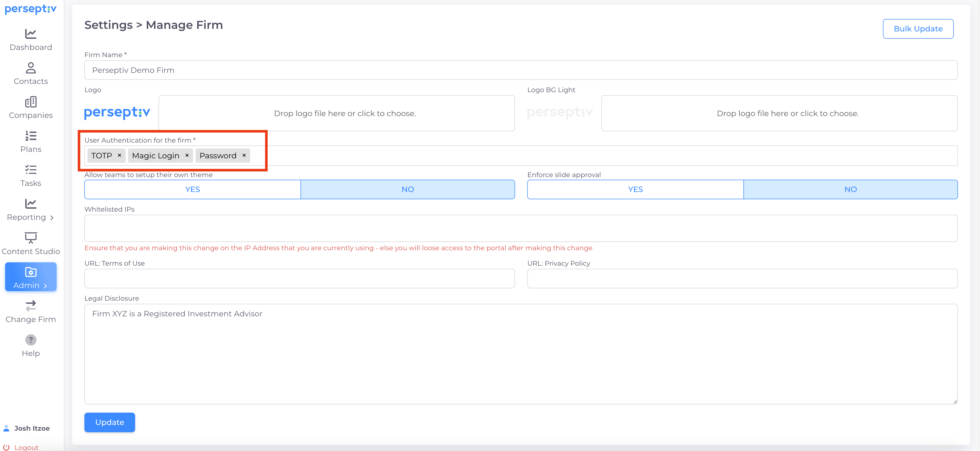Expand the Admin menu chevron

click(x=45, y=286)
